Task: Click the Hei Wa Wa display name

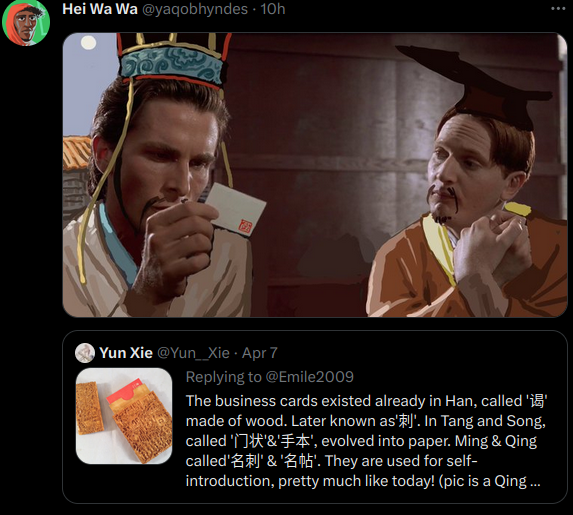Action: coord(100,9)
